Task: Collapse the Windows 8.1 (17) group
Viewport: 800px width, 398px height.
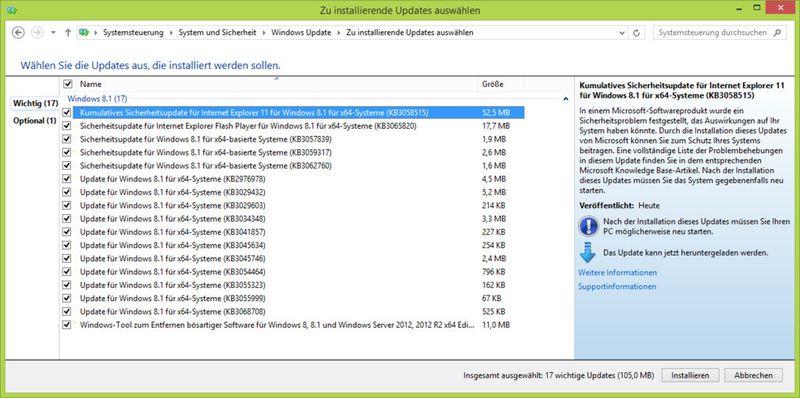Action: pos(565,98)
